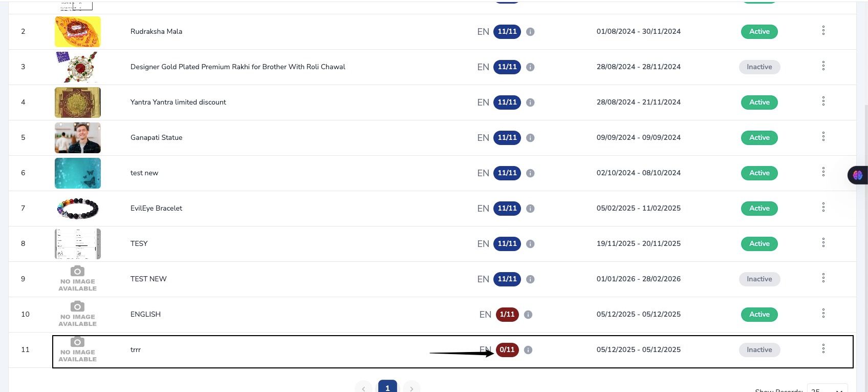Toggle Inactive status of Designer Gold Rakhi

(x=759, y=67)
